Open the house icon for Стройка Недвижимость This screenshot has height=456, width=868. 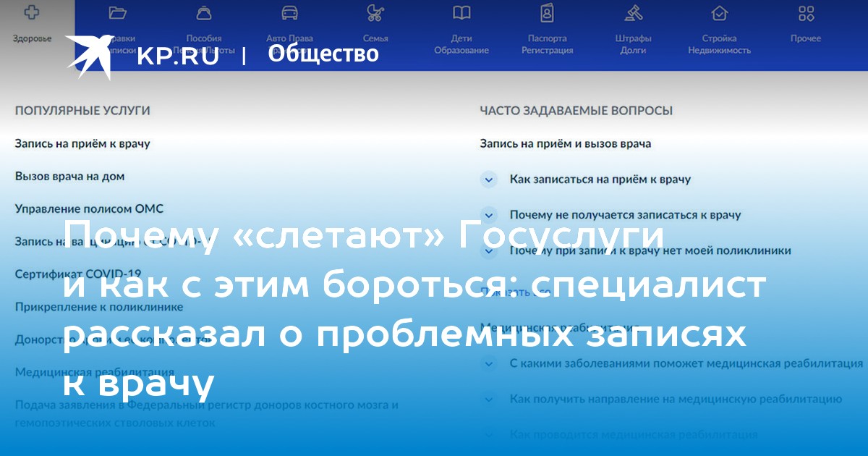coord(719,13)
